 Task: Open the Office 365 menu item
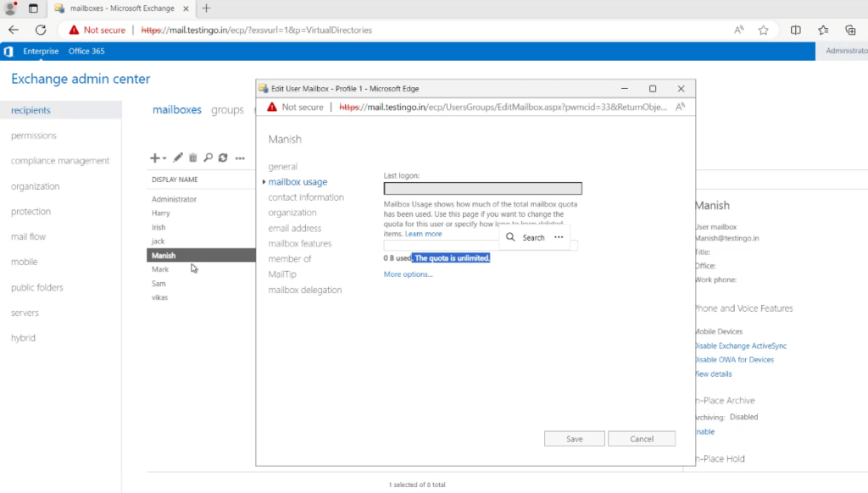click(x=86, y=51)
